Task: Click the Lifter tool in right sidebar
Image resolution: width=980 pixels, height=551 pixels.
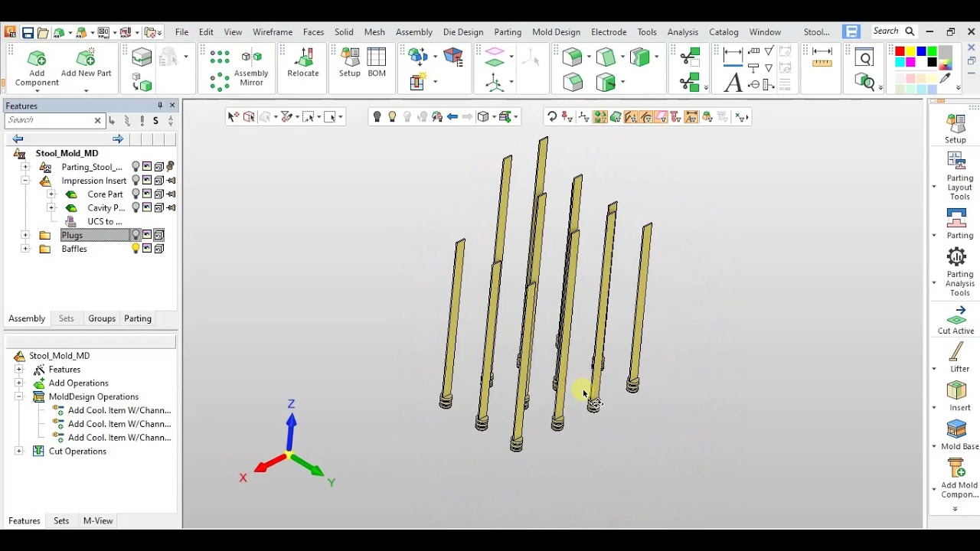Action: [x=957, y=357]
